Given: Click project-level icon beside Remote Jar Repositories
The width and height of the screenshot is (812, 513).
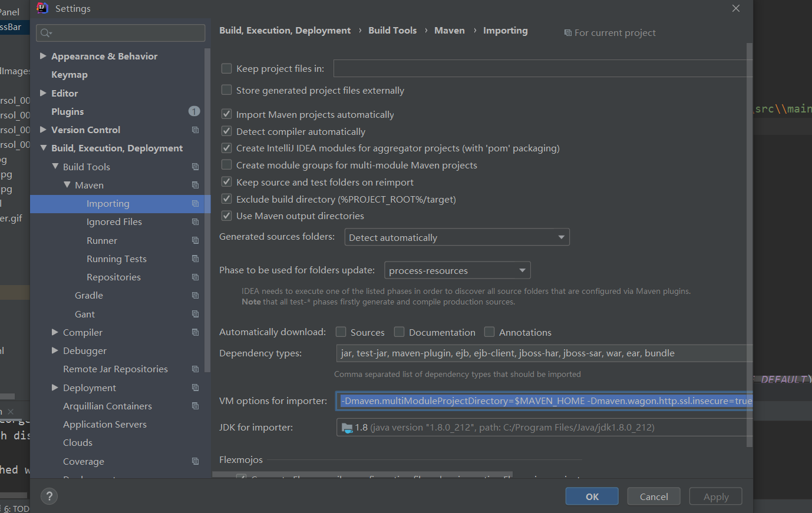Looking at the screenshot, I should click(195, 369).
